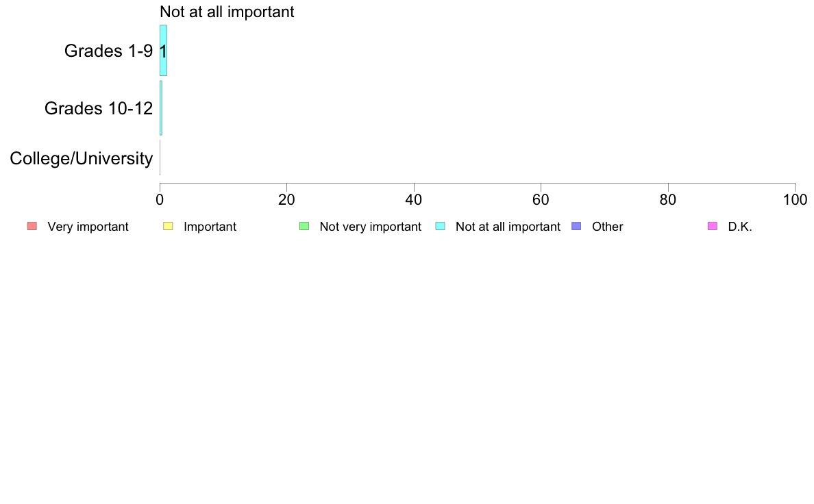Viewport: 814px width, 504px height.
Task: Click the Other legend text
Action: point(607,227)
